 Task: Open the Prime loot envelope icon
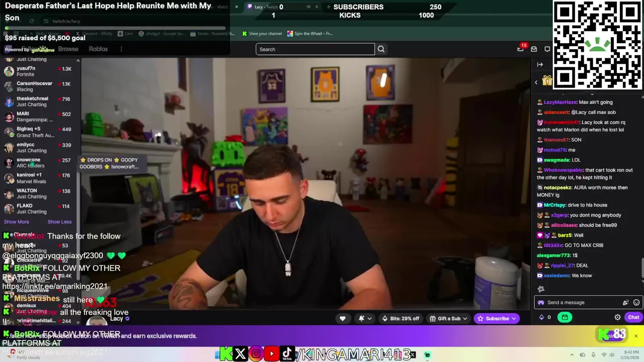click(x=534, y=49)
